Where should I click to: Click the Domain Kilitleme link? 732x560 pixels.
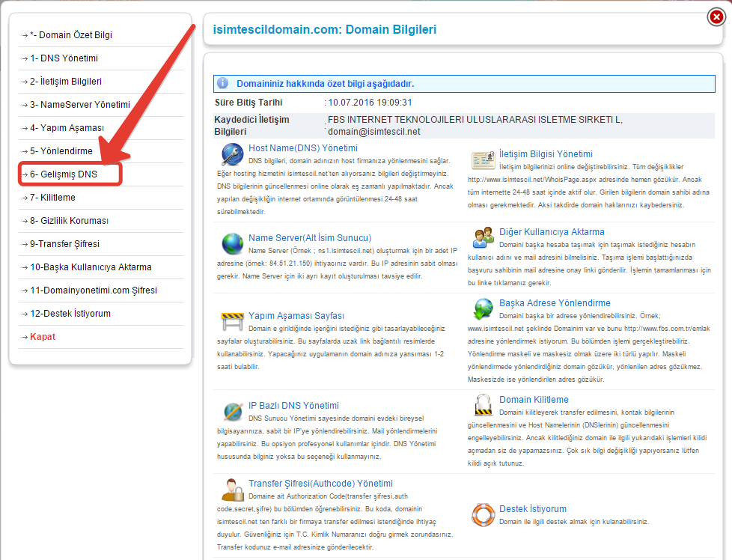click(534, 400)
